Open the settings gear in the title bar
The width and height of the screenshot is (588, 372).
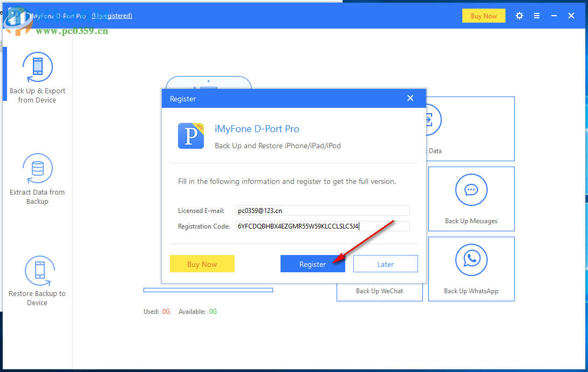519,16
